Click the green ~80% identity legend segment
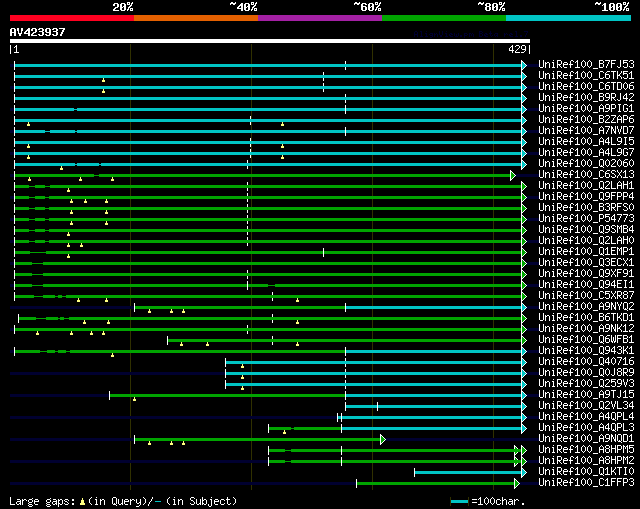This screenshot has width=640, height=509. coord(444,18)
